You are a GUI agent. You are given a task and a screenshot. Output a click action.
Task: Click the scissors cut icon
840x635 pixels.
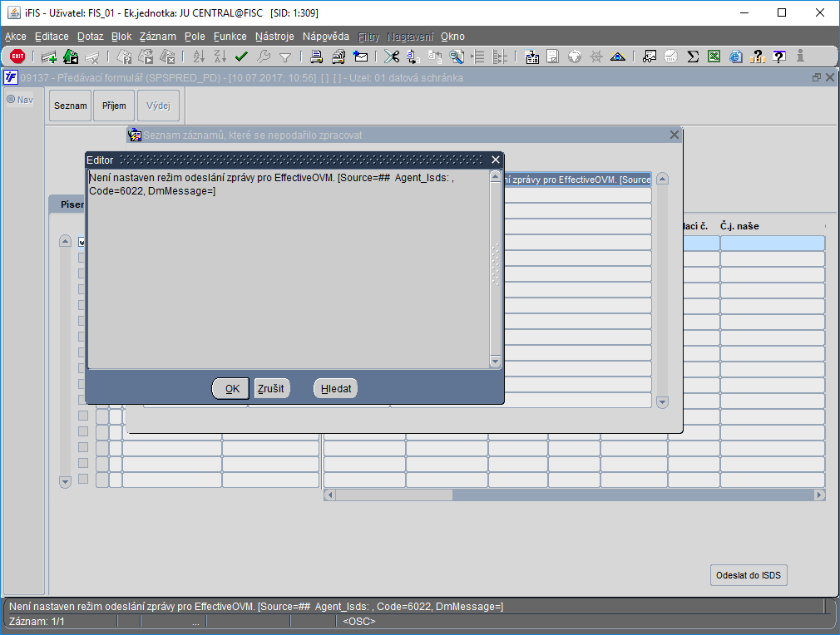pyautogui.click(x=391, y=57)
